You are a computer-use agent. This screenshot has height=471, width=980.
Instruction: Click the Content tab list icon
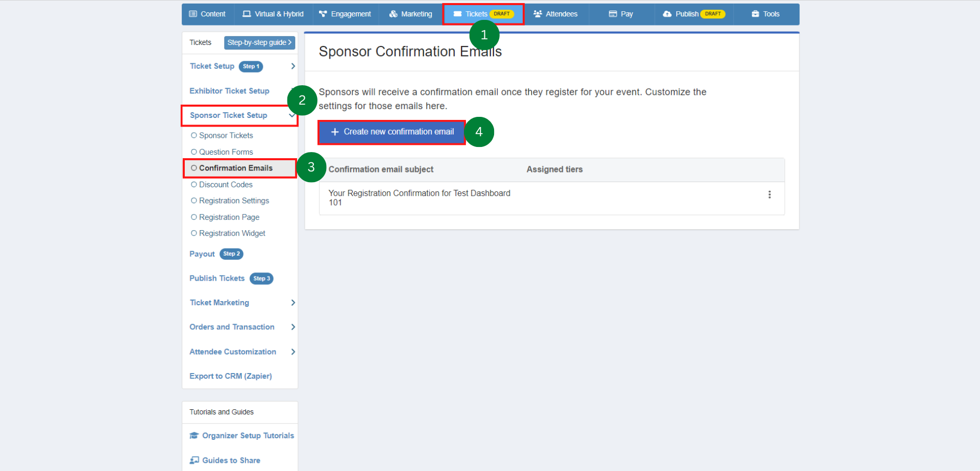point(193,14)
